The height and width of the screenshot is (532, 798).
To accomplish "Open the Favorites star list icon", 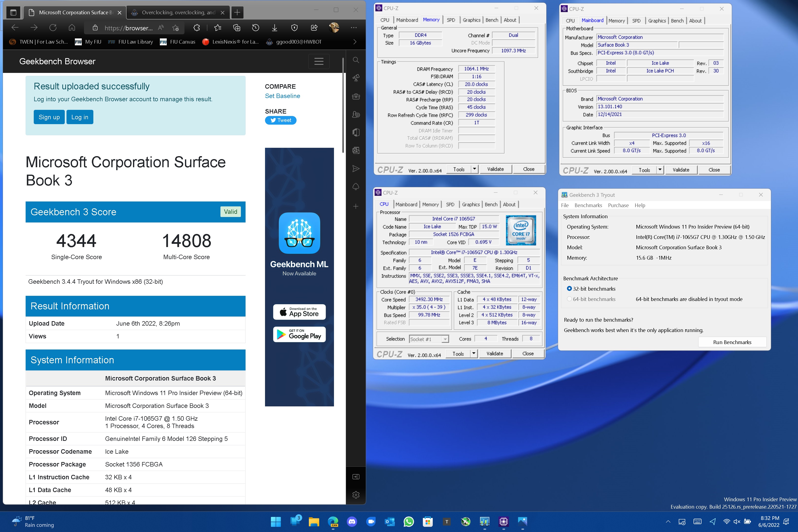I will (218, 28).
